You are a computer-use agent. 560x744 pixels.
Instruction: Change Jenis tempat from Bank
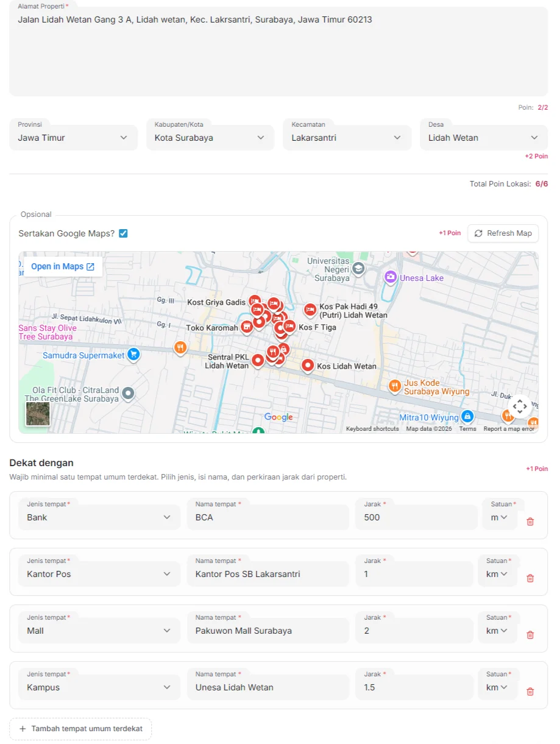click(x=99, y=517)
